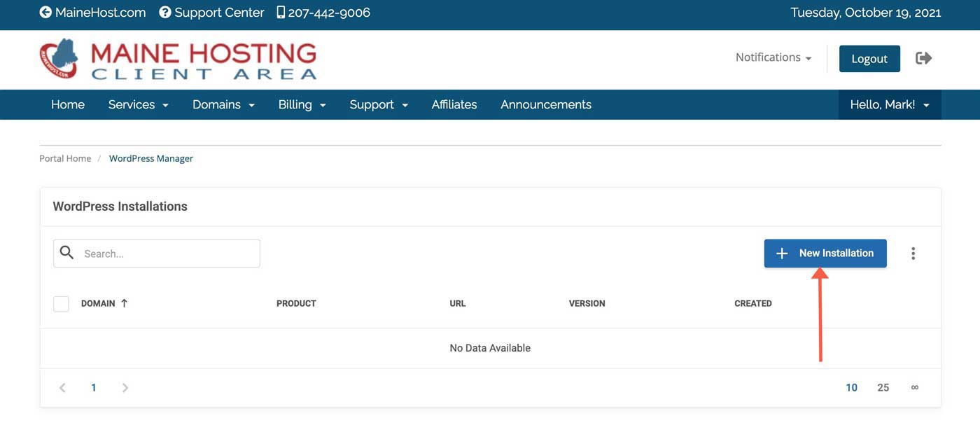This screenshot has width=980, height=437.
Task: Follow the Portal Home breadcrumb link
Action: pyautogui.click(x=64, y=158)
